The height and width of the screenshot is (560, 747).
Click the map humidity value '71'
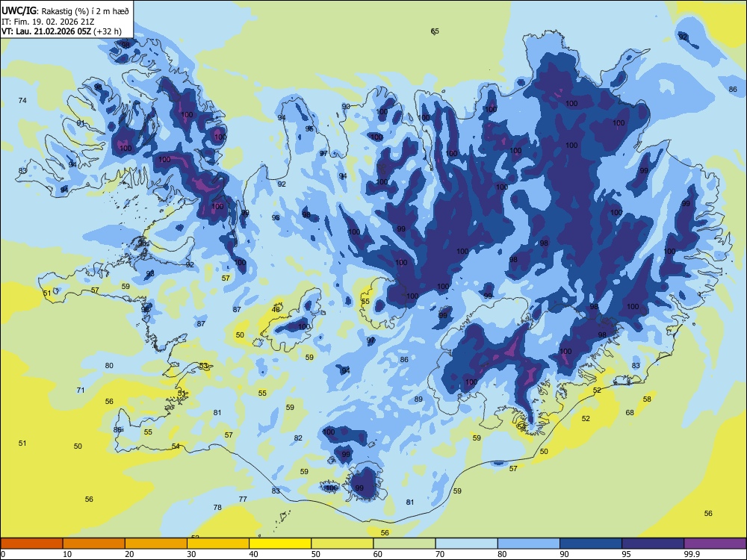(x=81, y=391)
